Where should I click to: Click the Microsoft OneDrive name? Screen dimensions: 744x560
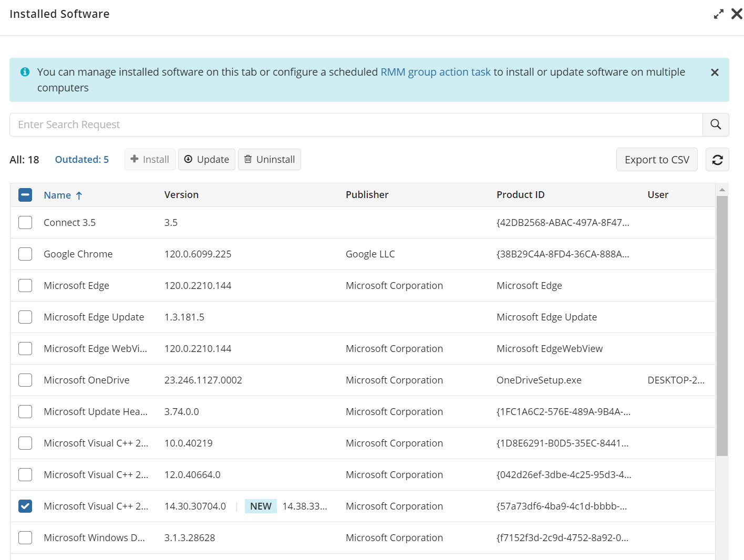pos(86,380)
